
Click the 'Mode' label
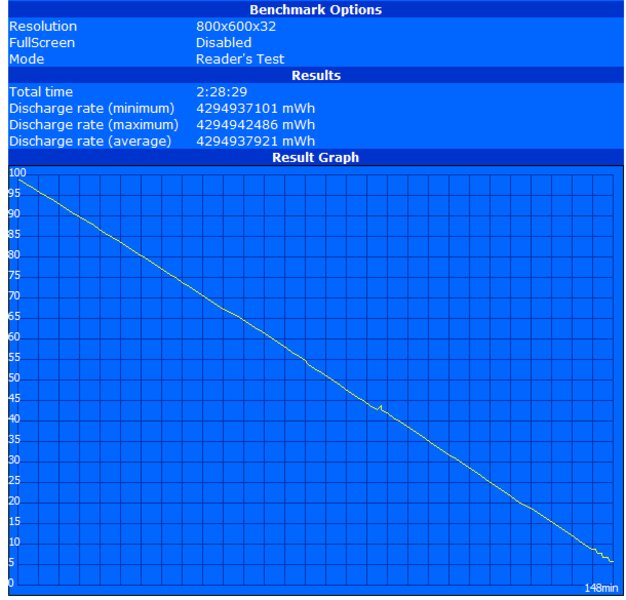coord(26,59)
